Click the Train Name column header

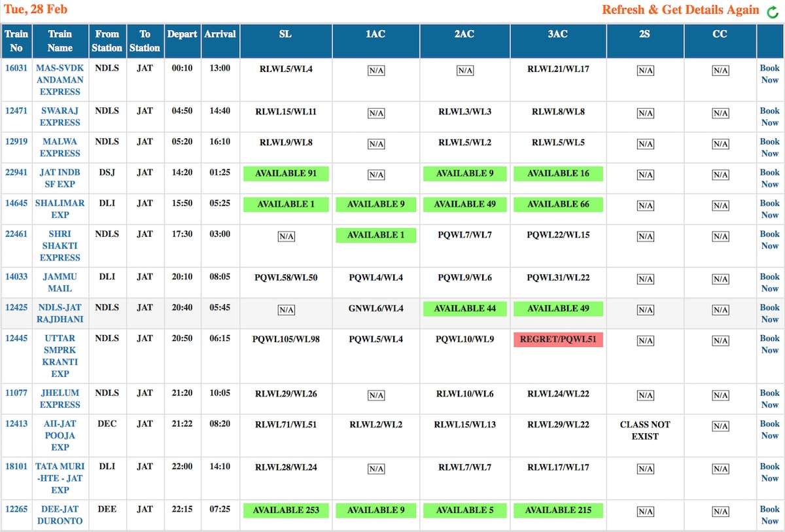pos(60,41)
